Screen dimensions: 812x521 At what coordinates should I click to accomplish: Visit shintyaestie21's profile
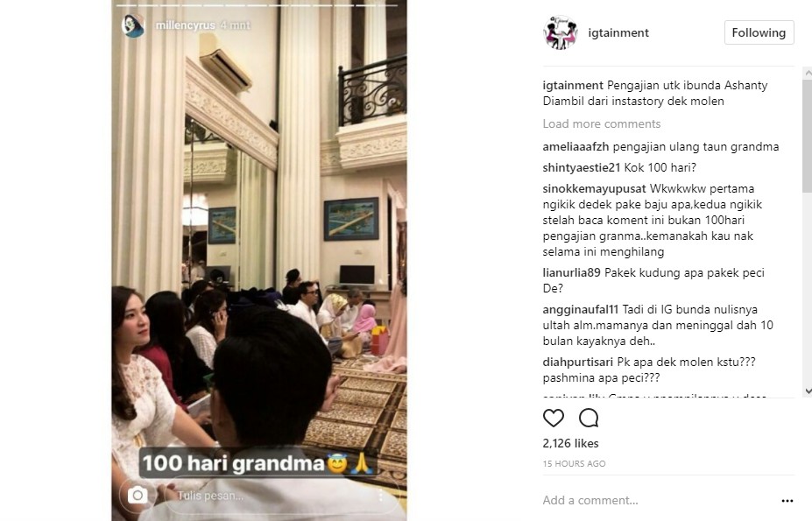coord(581,168)
